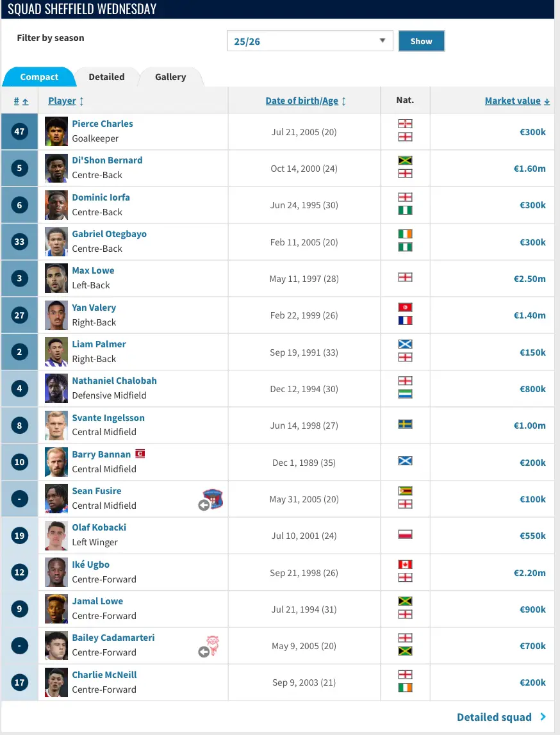Open Pierce Charles player profile link
The width and height of the screenshot is (560, 735).
click(102, 124)
